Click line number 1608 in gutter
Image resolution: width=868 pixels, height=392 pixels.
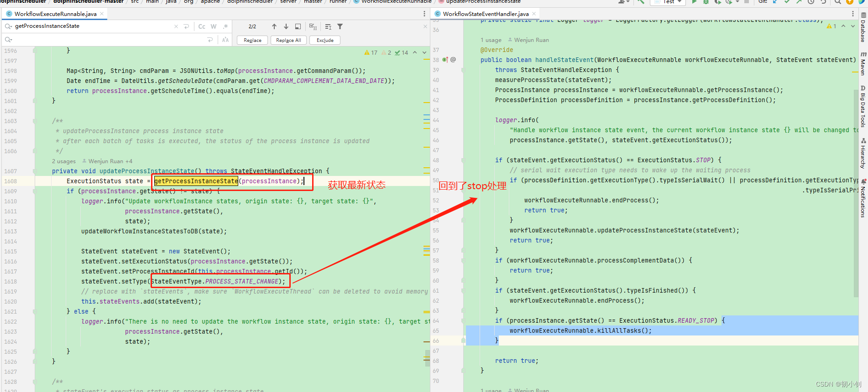[10, 181]
